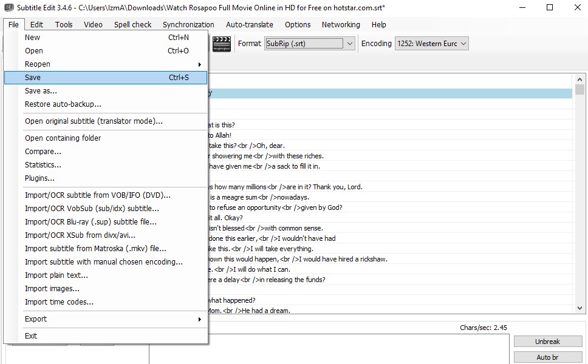Click subtitle list scrollbar down arrow

coord(579,308)
